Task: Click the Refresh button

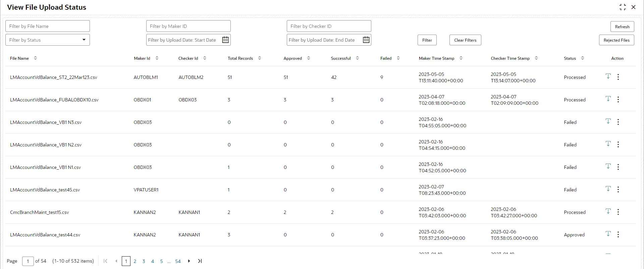Action: click(x=622, y=27)
